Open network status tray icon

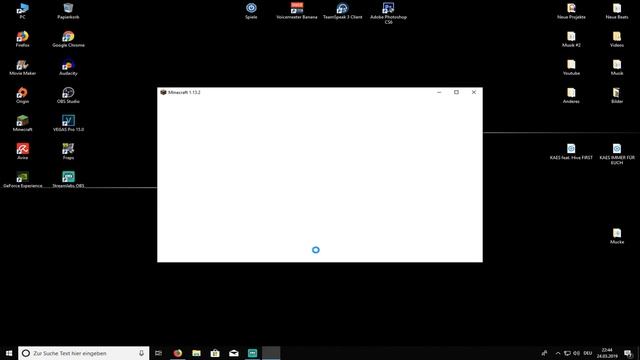tap(567, 353)
